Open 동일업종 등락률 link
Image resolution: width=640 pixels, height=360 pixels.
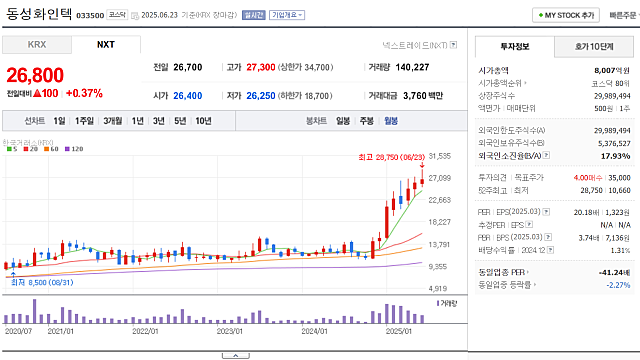pos(507,285)
